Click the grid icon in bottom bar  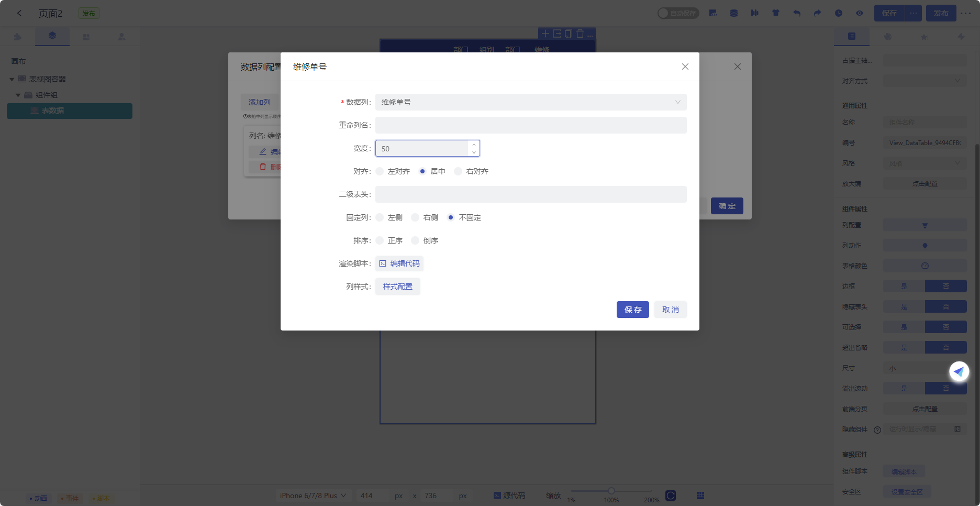pyautogui.click(x=700, y=496)
